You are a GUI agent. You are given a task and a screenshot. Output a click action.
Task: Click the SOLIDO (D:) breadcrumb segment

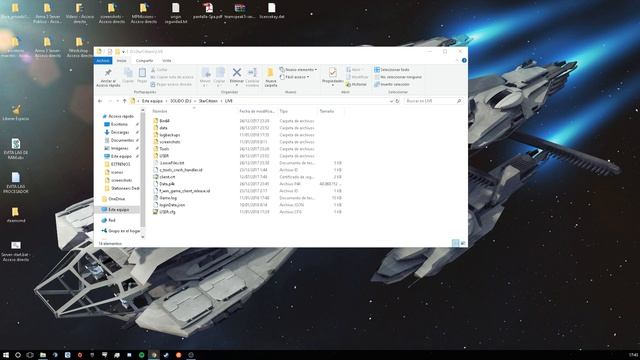181,101
